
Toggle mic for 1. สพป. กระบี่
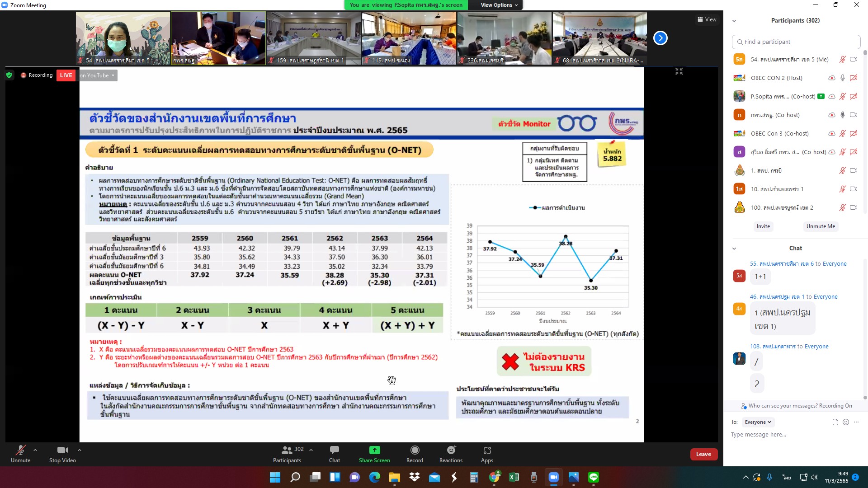click(x=843, y=170)
